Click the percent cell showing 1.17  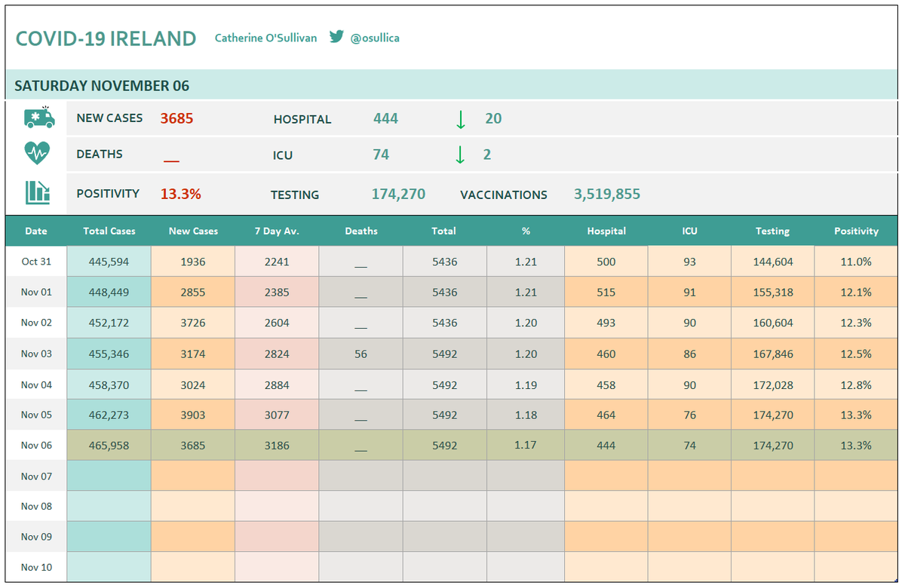526,445
